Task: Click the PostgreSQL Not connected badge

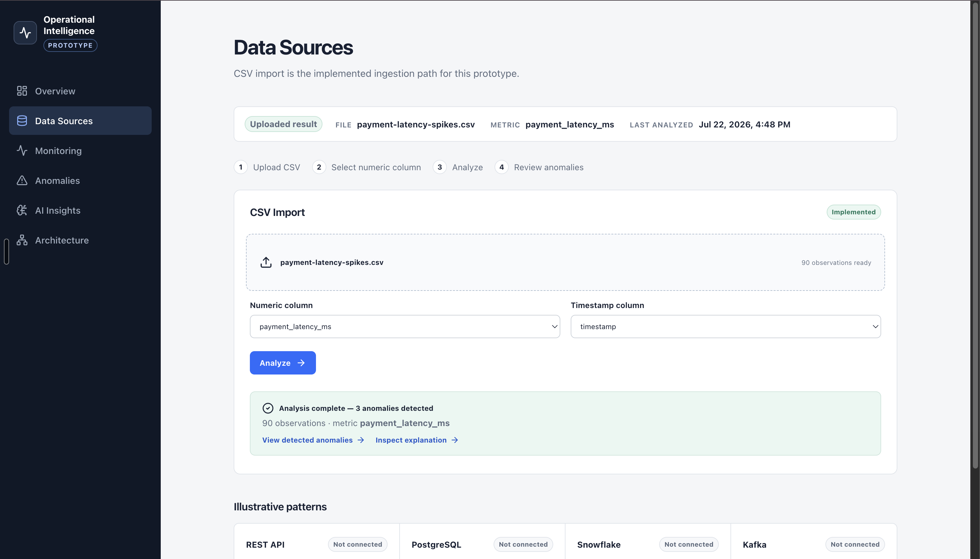Action: point(523,544)
